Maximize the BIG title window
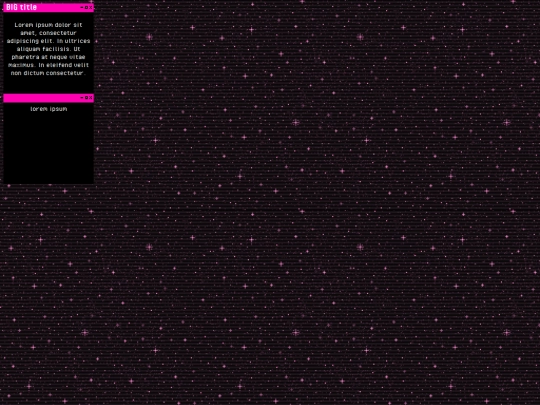Image resolution: width=540 pixels, height=405 pixels. pos(86,7)
